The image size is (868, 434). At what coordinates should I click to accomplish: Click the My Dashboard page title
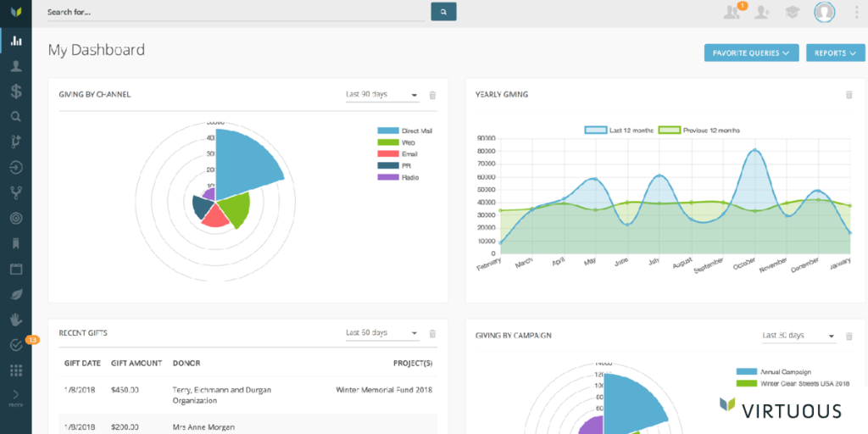[x=97, y=50]
